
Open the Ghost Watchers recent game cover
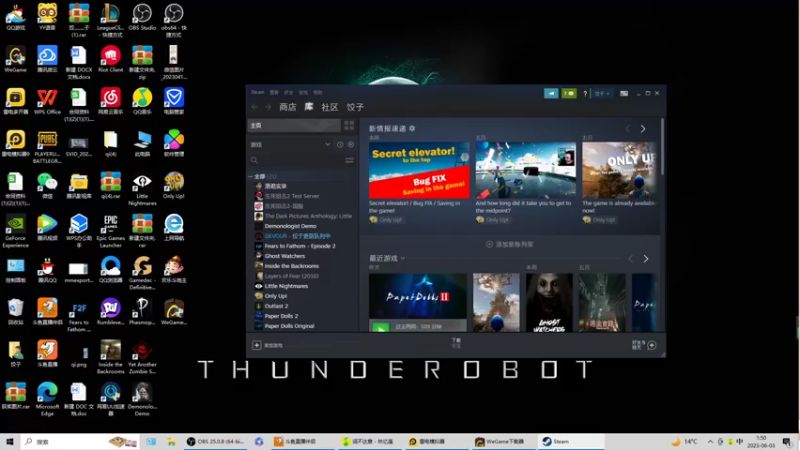tap(549, 303)
